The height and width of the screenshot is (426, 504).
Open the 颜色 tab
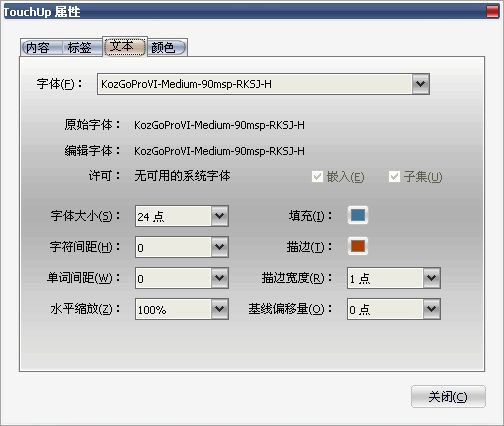(x=166, y=48)
